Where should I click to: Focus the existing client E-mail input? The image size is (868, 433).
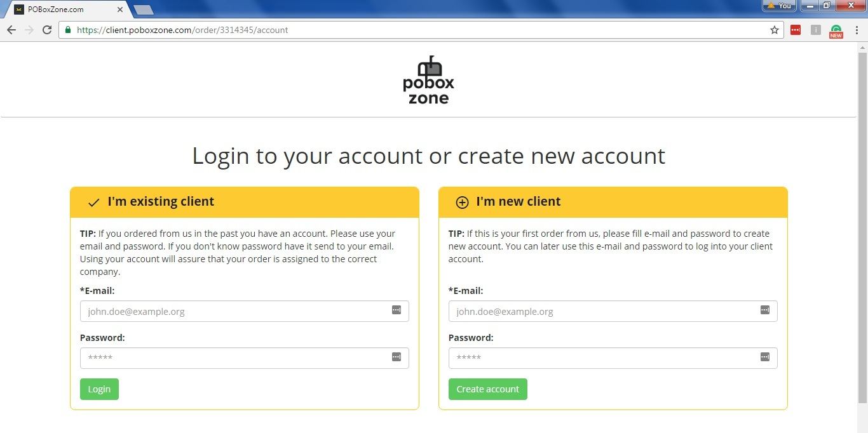(x=245, y=311)
